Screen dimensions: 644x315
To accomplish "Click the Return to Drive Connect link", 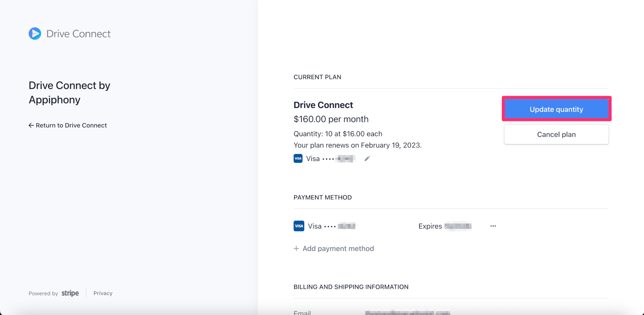I will 68,125.
